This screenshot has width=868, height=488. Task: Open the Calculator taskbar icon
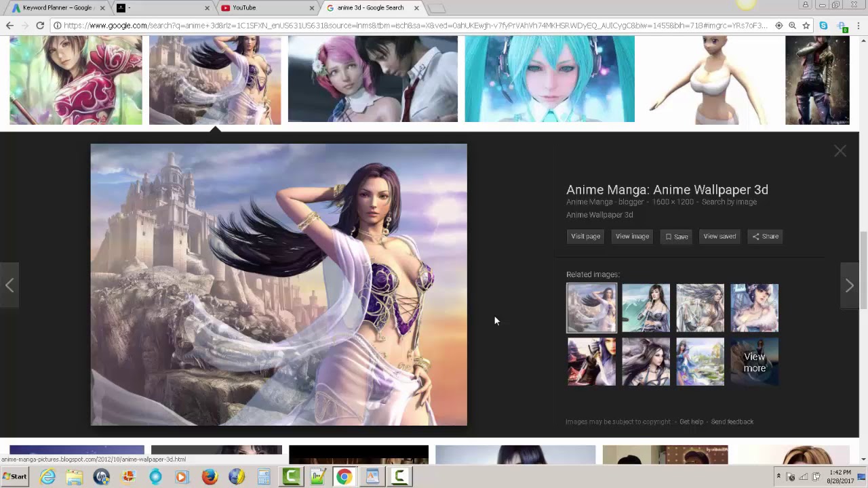(x=264, y=476)
